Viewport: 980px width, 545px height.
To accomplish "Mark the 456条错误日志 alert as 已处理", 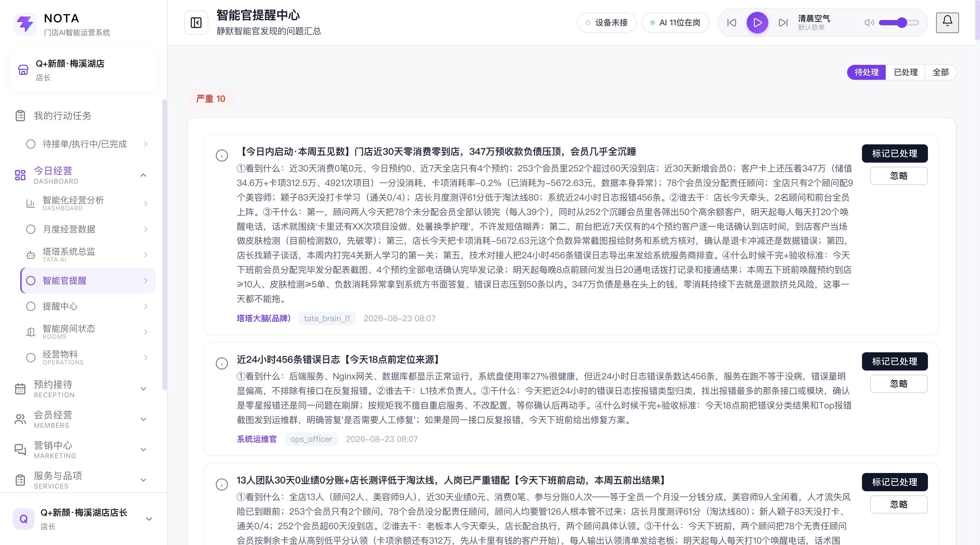I will [x=894, y=361].
